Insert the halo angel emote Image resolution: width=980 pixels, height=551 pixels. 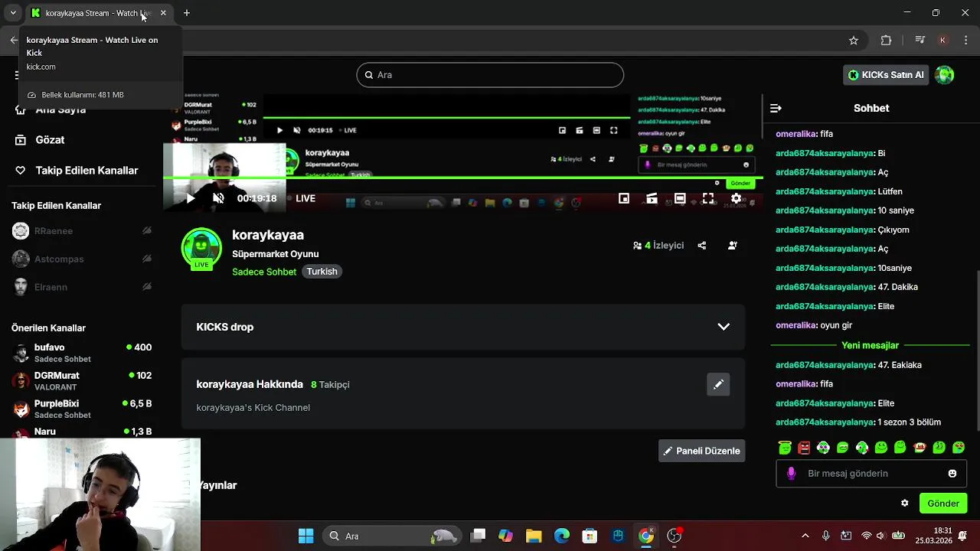(x=785, y=448)
